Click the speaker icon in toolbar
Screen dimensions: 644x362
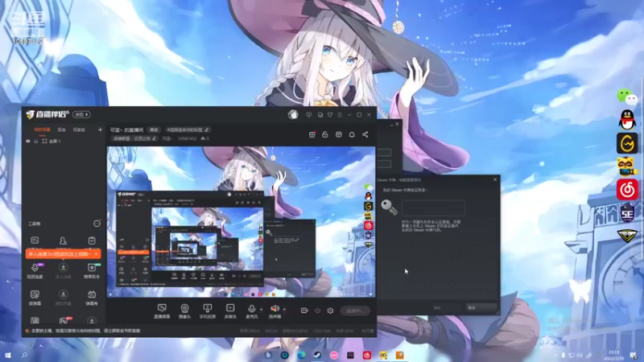click(275, 308)
